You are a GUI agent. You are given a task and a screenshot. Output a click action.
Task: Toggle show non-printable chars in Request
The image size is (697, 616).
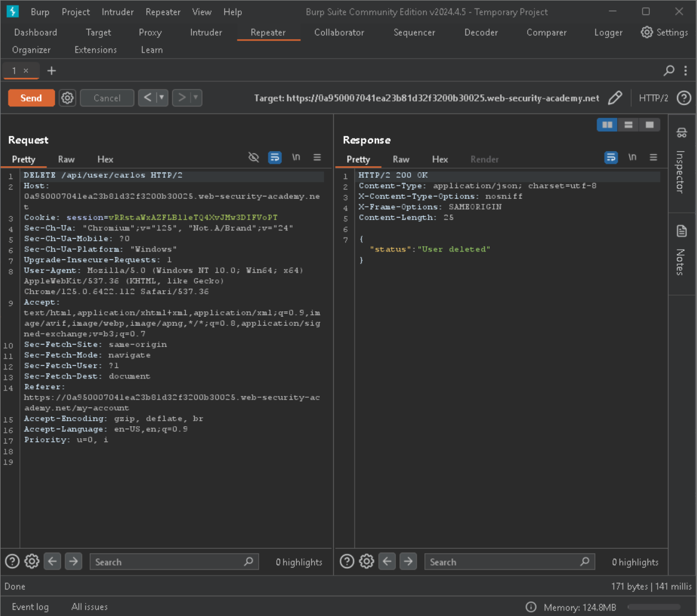click(296, 157)
